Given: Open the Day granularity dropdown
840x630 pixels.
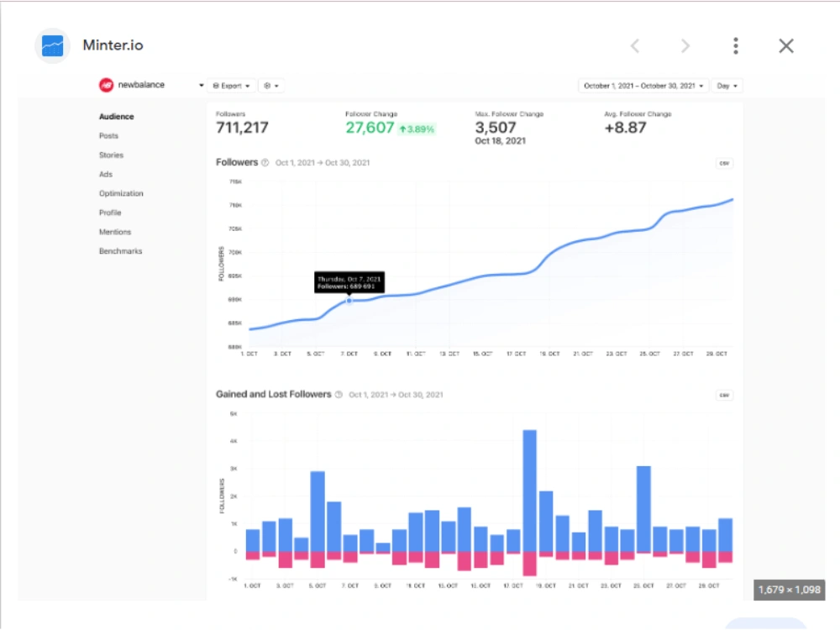Looking at the screenshot, I should 727,86.
